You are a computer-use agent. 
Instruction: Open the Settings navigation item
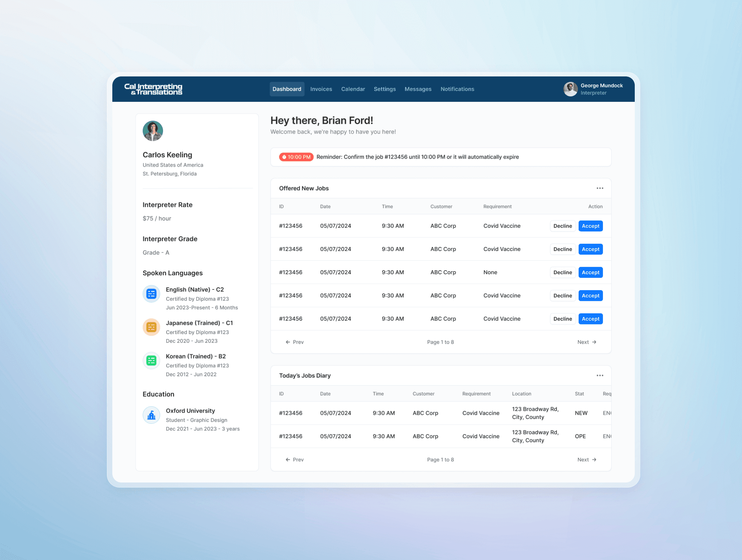pyautogui.click(x=385, y=89)
